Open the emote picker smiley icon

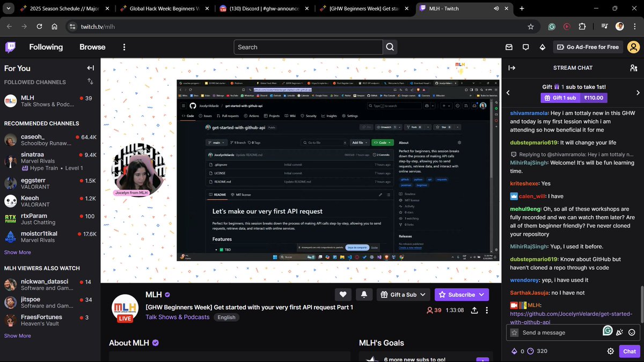pos(632,333)
